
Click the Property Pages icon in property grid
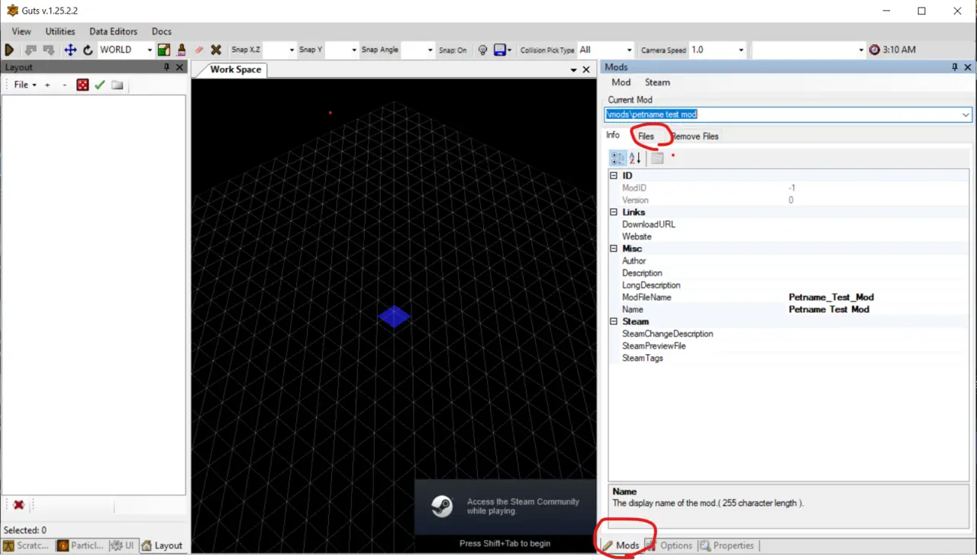point(657,158)
